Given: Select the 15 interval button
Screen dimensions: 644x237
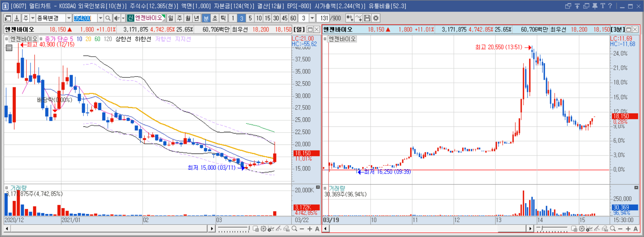Looking at the screenshot, I should pos(267,18).
